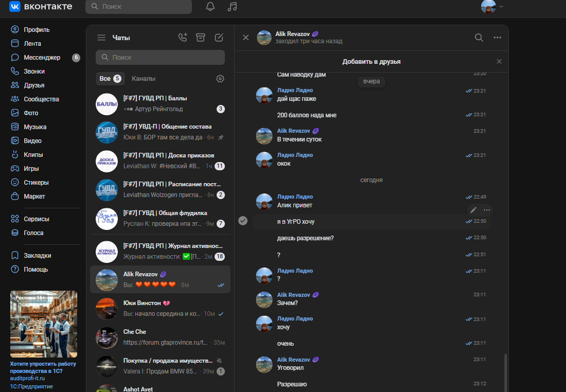Open Закладки in the sidebar

point(31,255)
